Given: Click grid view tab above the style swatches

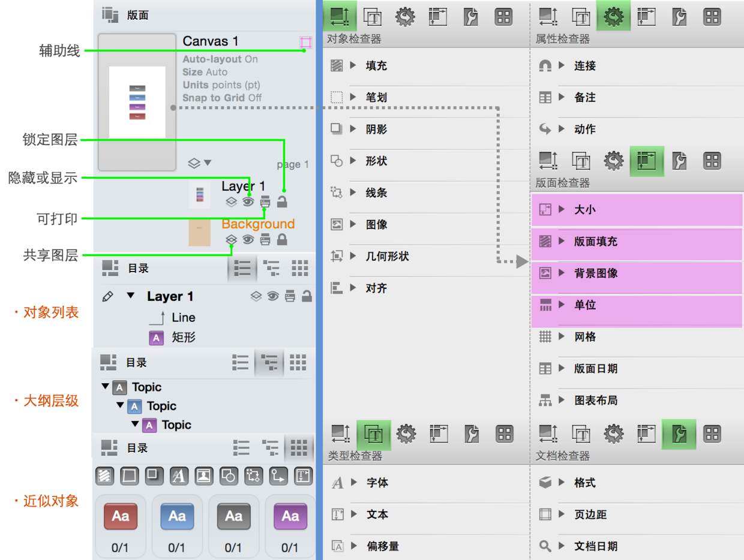Looking at the screenshot, I should click(x=299, y=447).
